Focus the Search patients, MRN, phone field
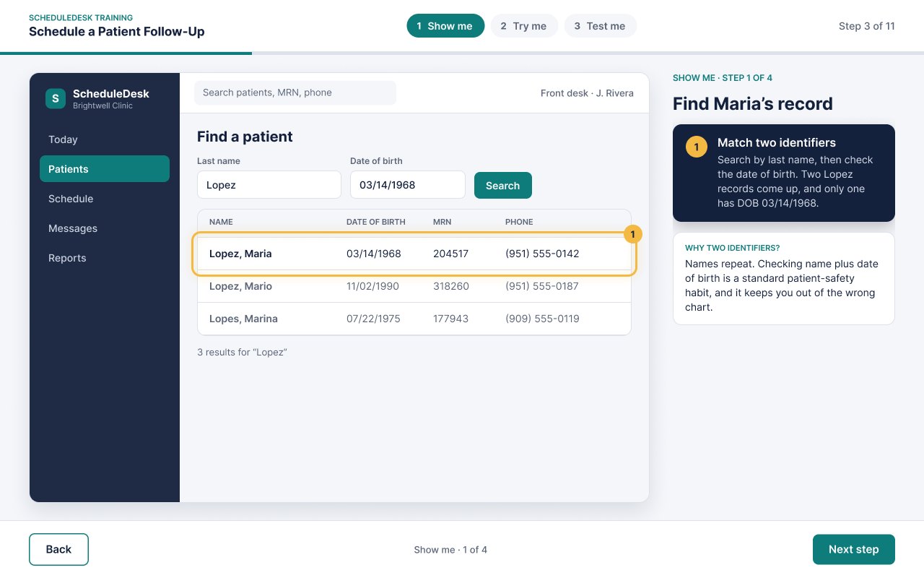 click(295, 92)
